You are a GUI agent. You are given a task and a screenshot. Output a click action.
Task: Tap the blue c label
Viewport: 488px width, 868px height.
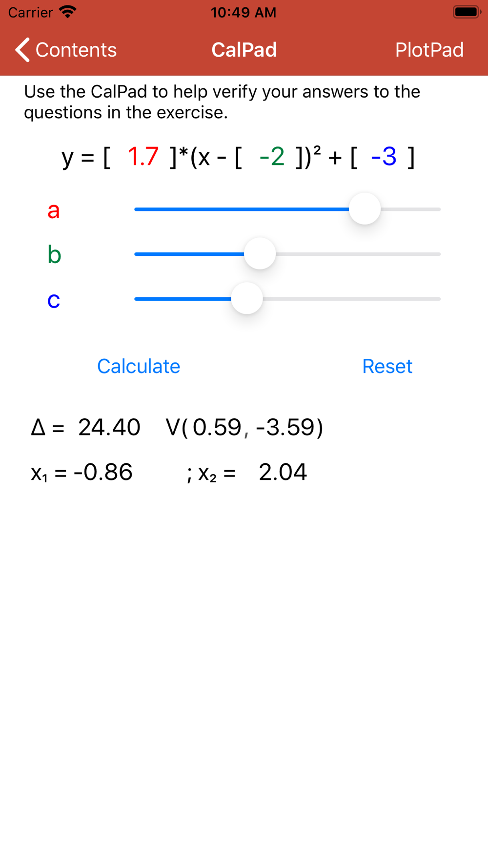54,300
